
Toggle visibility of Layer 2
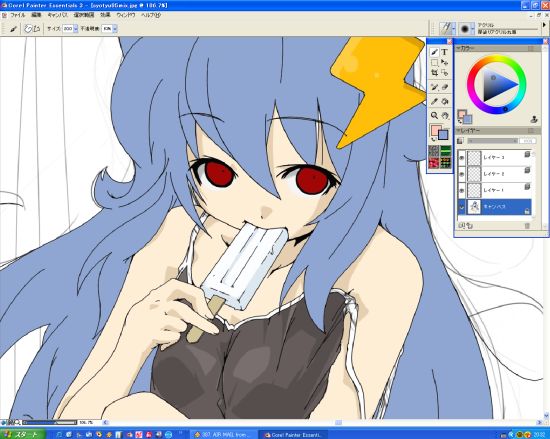coord(462,174)
